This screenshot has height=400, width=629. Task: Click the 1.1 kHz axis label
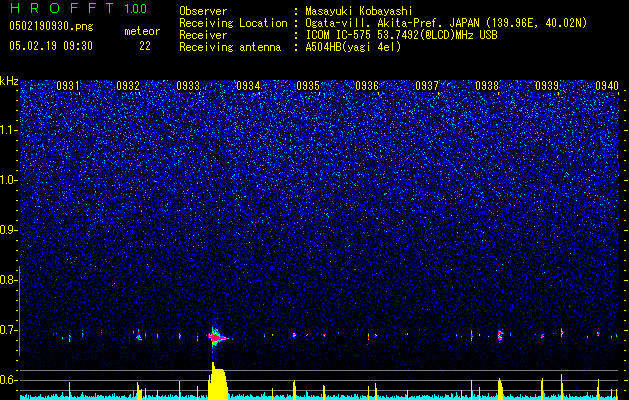8,130
